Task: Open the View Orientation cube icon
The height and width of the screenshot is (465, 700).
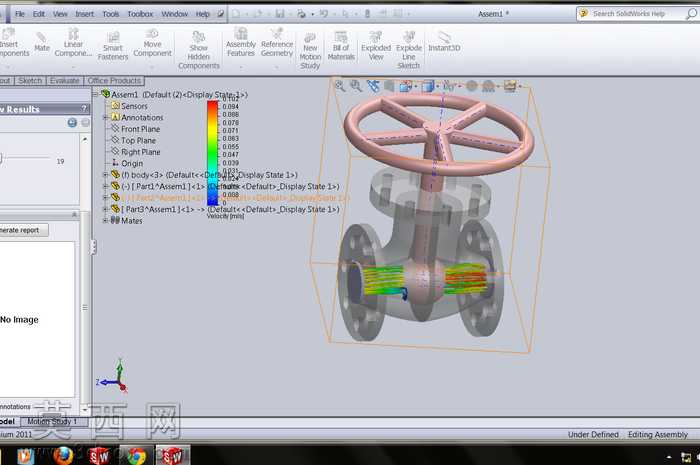Action: coord(406,86)
